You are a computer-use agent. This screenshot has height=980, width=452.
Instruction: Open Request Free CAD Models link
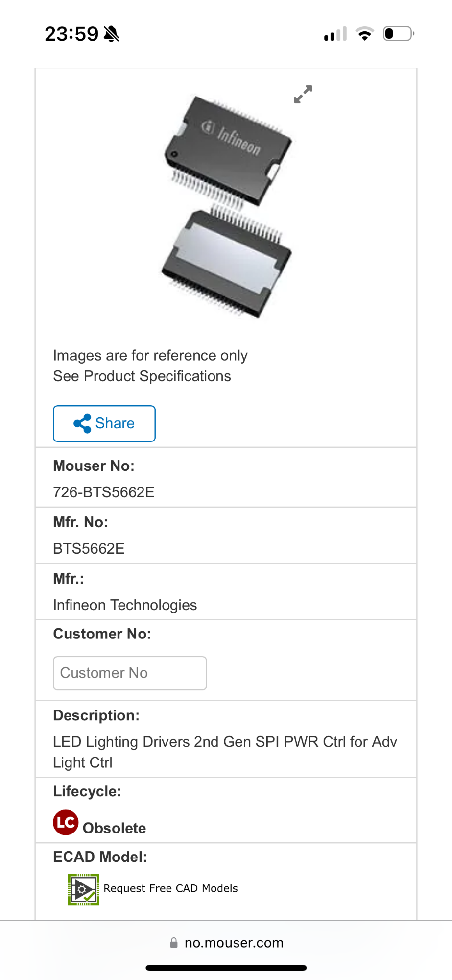[x=170, y=888]
